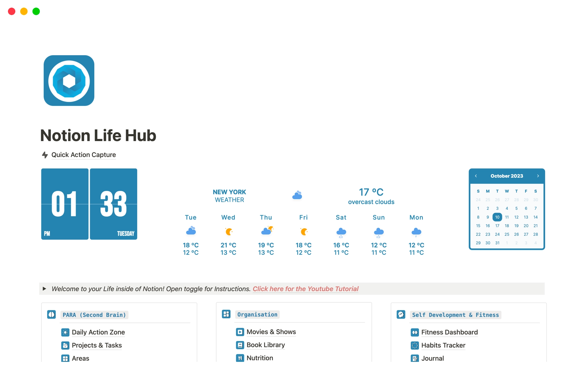Image resolution: width=588 pixels, height=368 pixels.
Task: Open the Quick Action Capture toggle
Action: point(46,154)
